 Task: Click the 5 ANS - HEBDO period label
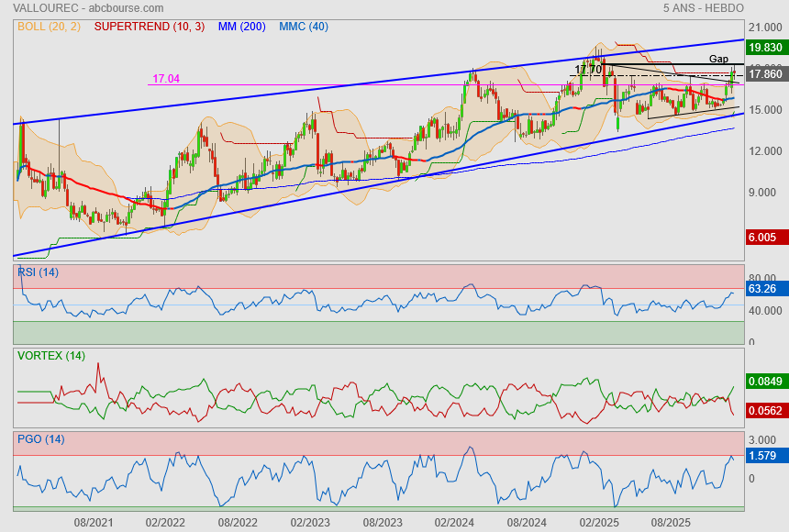703,7
